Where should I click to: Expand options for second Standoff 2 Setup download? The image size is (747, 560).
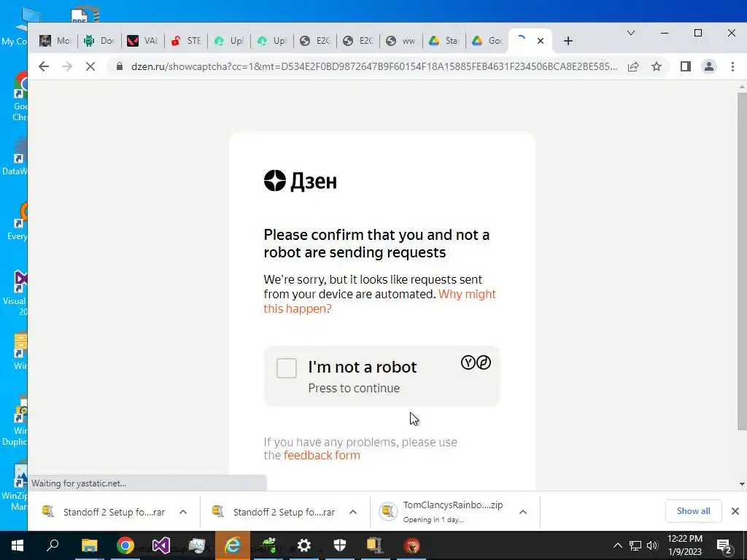tap(353, 512)
